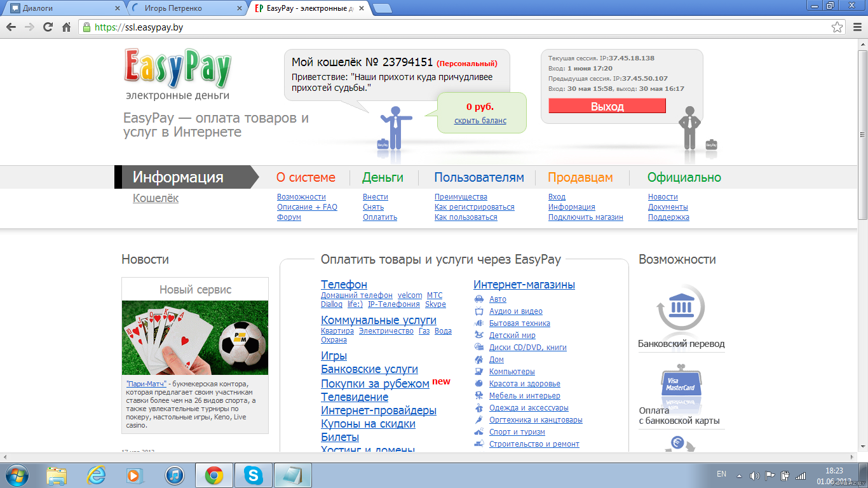Click the velcom link
The width and height of the screenshot is (868, 488).
coord(410,295)
